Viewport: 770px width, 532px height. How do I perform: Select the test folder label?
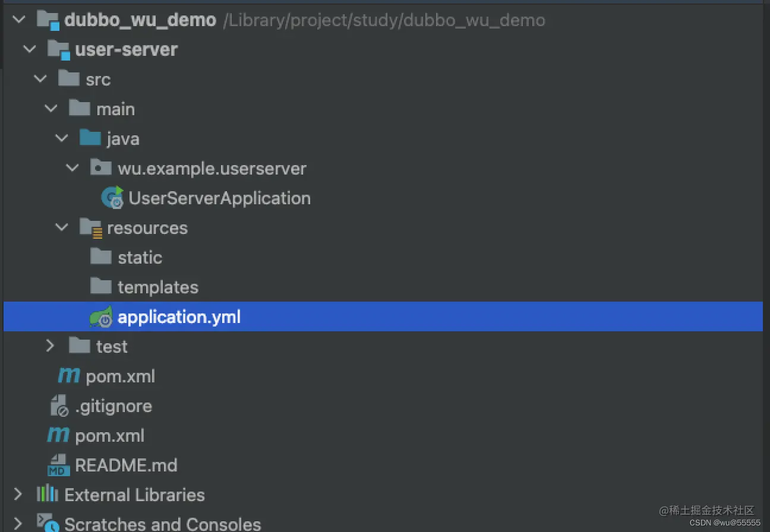[112, 346]
